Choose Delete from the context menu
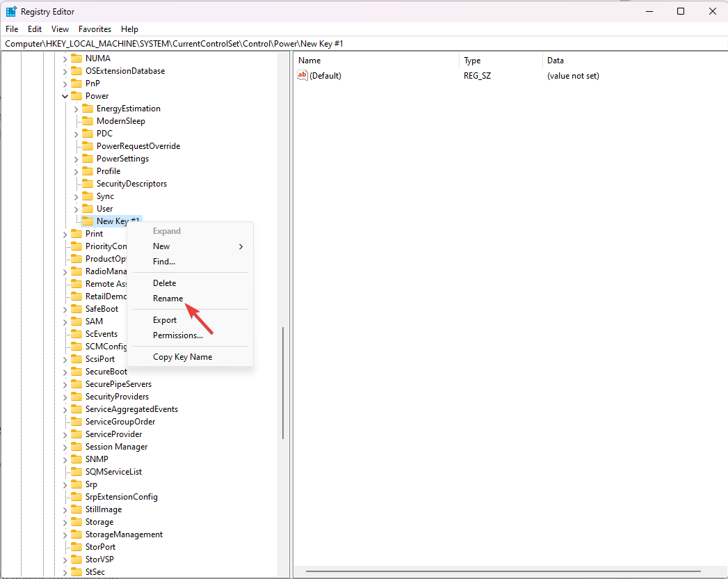The image size is (728, 579). (165, 283)
